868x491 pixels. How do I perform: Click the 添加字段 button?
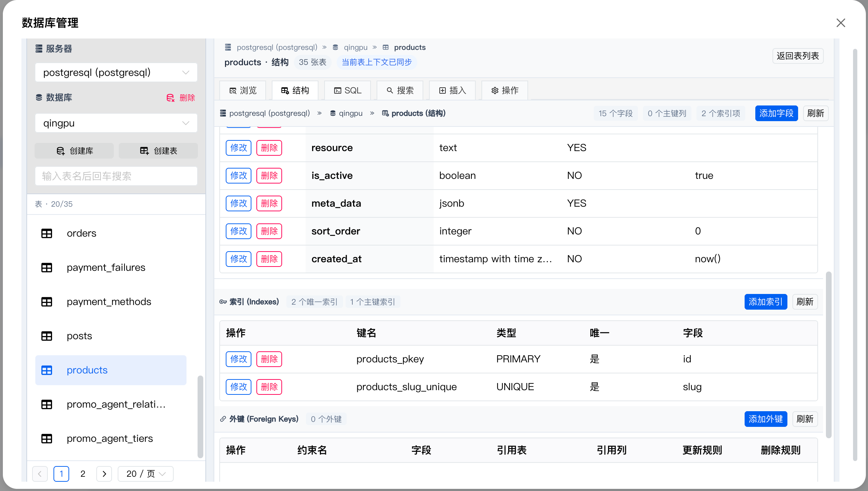[776, 113]
